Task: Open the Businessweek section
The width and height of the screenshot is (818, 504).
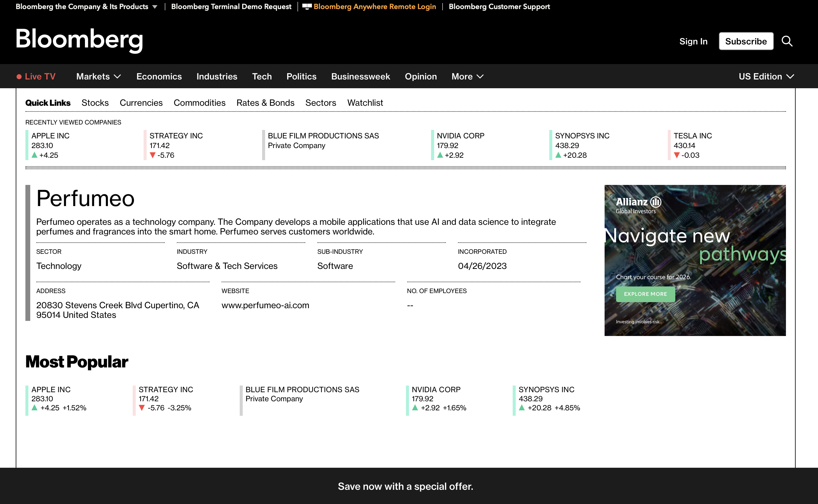Action: [x=360, y=76]
